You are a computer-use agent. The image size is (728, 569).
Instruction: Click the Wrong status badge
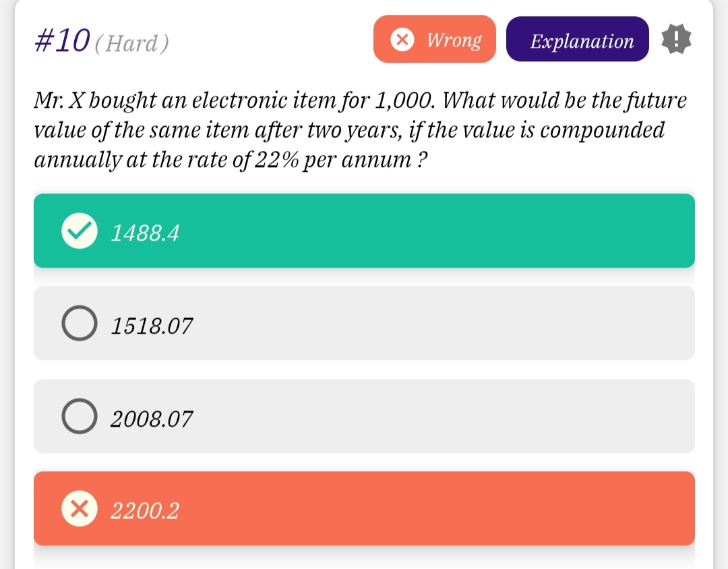point(435,40)
